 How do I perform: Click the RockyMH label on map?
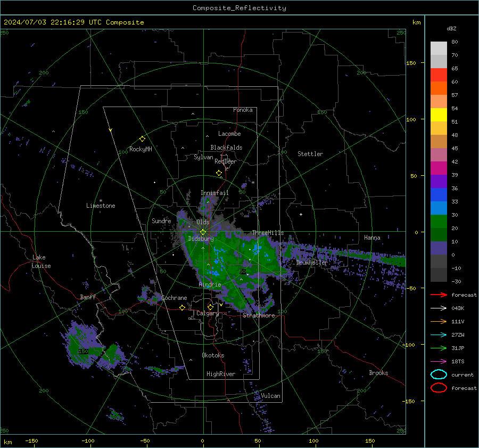pos(141,149)
